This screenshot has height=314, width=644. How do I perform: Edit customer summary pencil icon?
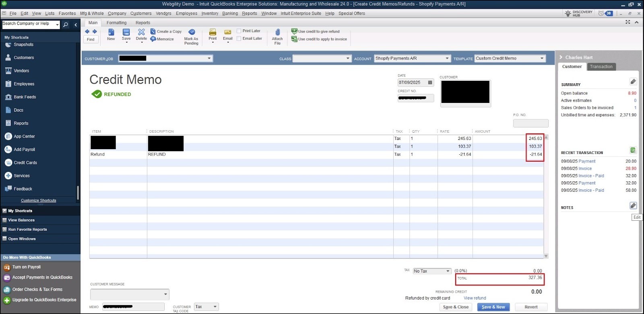tap(633, 82)
